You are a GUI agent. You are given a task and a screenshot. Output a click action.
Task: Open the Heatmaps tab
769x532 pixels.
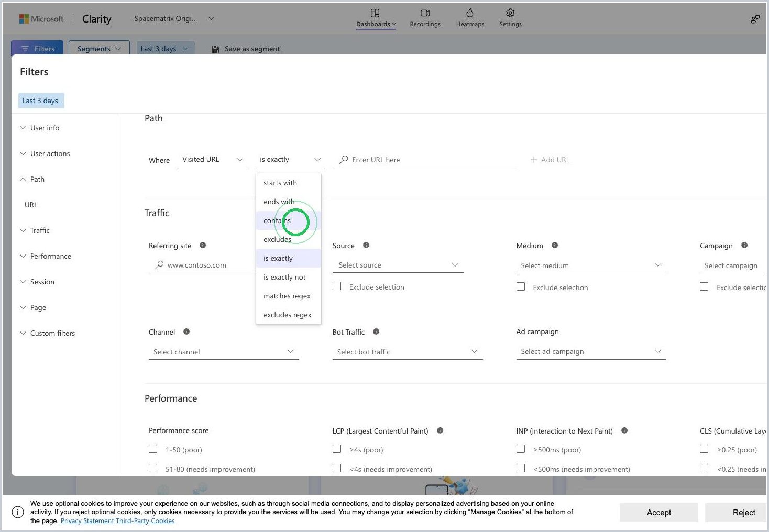pos(470,18)
